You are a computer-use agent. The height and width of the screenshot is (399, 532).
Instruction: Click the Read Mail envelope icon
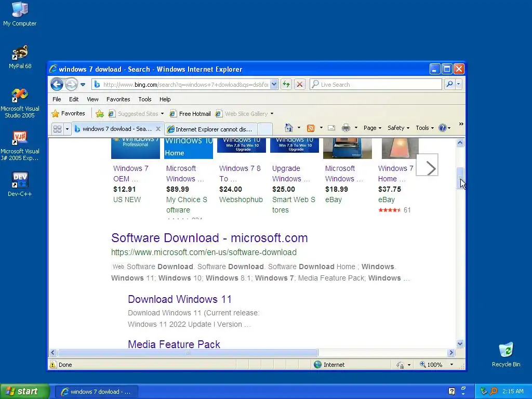331,128
